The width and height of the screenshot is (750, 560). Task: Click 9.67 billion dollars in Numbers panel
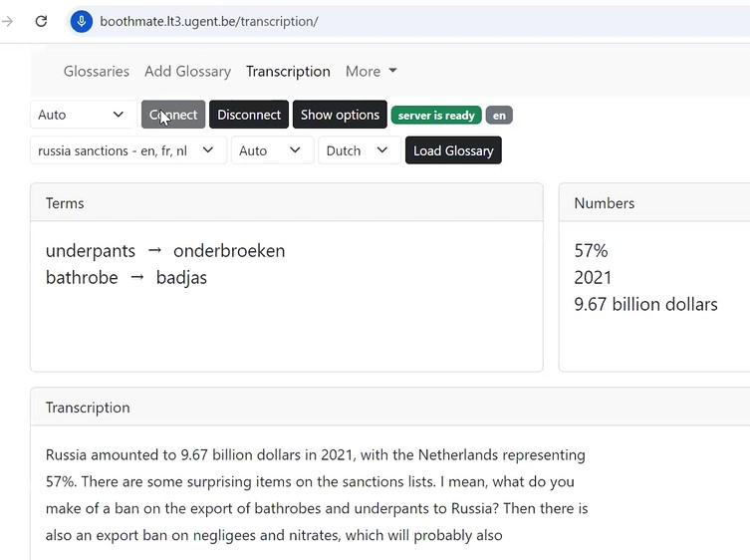(x=645, y=304)
